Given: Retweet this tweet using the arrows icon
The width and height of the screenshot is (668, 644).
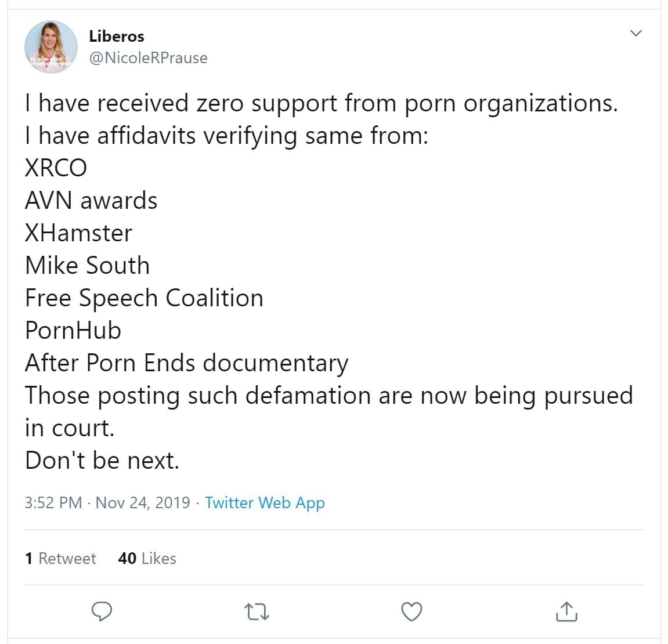Looking at the screenshot, I should click(x=257, y=612).
